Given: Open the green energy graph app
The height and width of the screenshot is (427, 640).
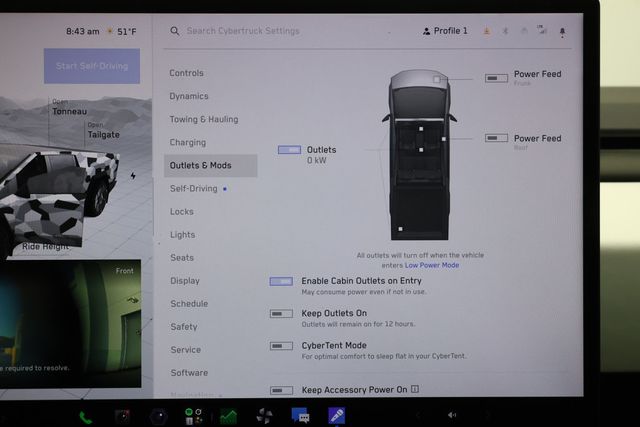Looking at the screenshot, I should 228,416.
